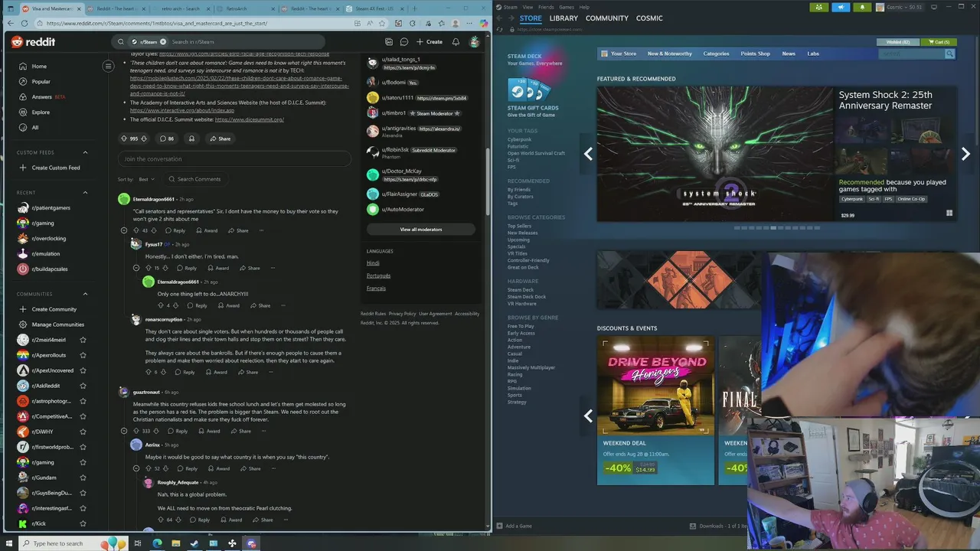Open Reddit chat icon in the header
Viewport: 980px width, 551px height.
[404, 42]
